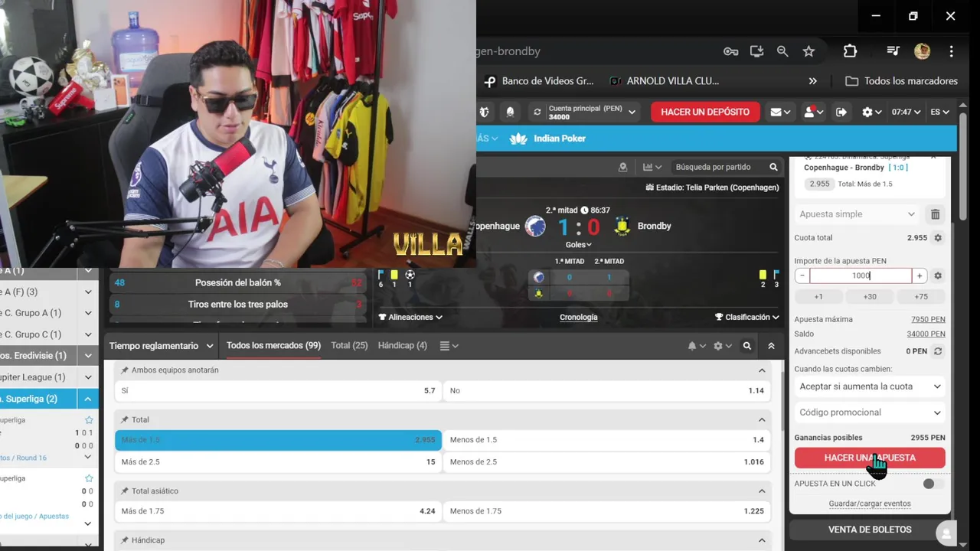The width and height of the screenshot is (980, 551).
Task: Expand the Código promocional section
Action: (x=870, y=412)
